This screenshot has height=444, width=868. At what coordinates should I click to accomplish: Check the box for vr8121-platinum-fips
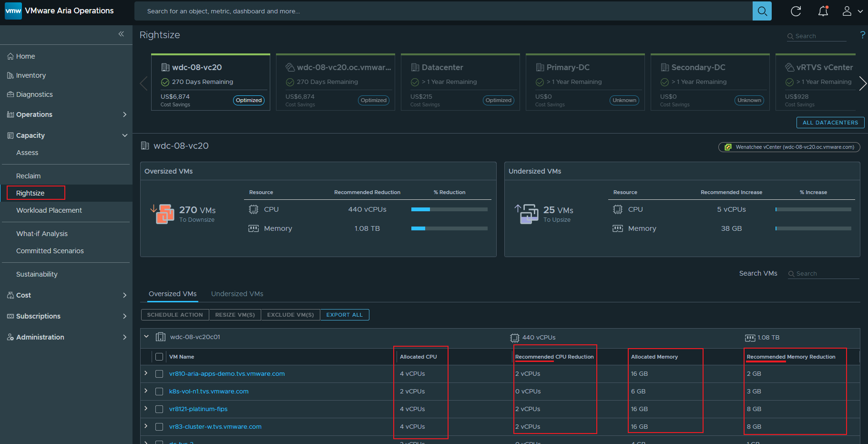(x=159, y=409)
